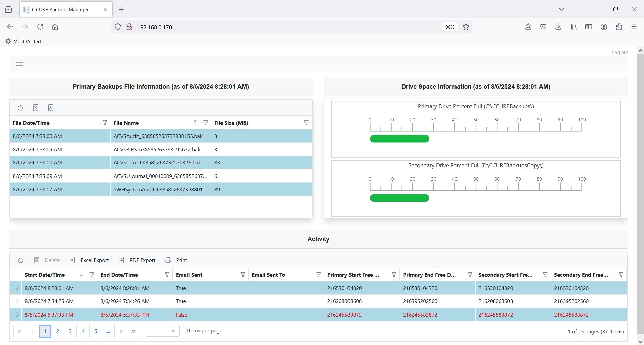Jump to the last activity page
644x345 pixels.
click(133, 331)
